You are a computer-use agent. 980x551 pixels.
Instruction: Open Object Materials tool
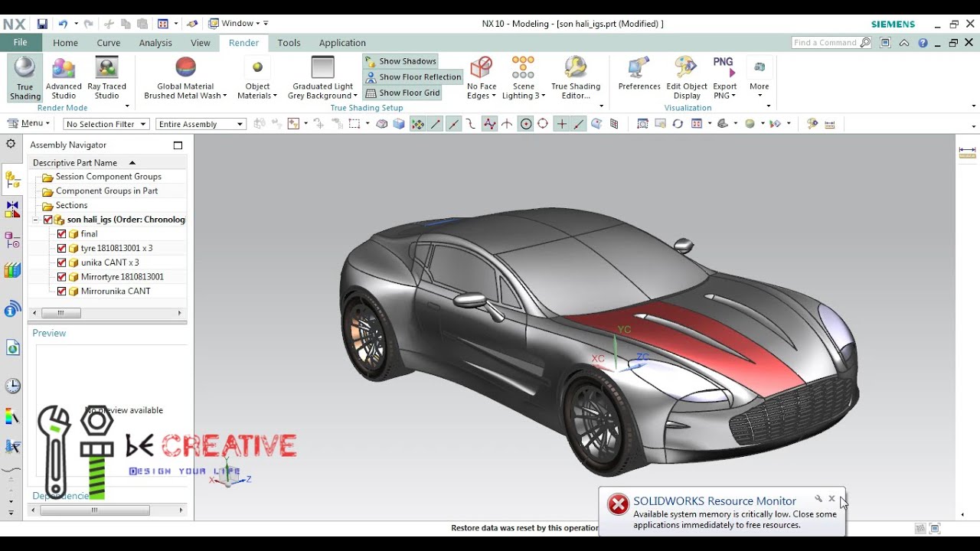pos(257,78)
